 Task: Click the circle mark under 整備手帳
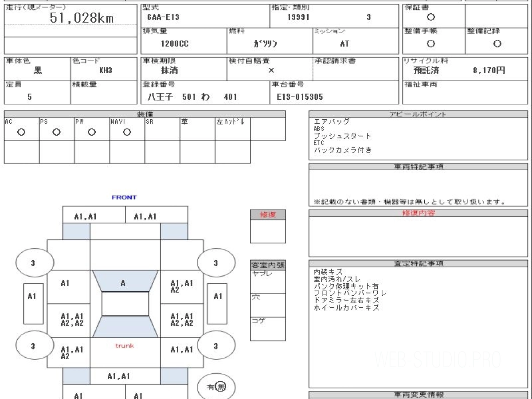point(430,44)
